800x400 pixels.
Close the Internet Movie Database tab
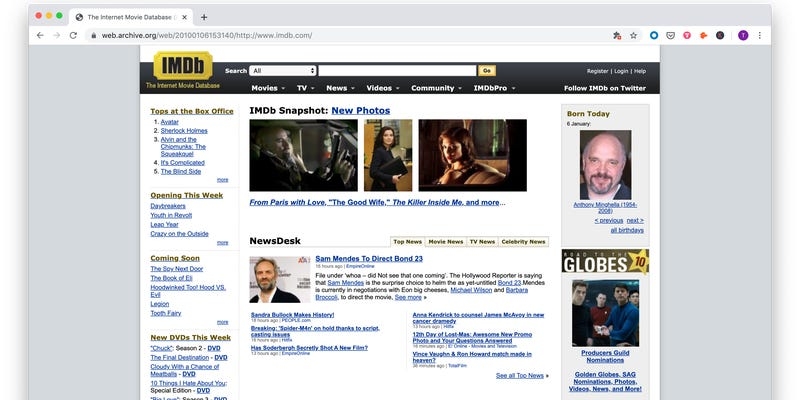coord(184,17)
